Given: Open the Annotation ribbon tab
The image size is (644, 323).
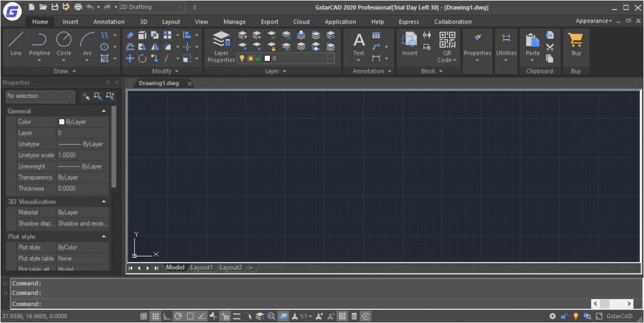Looking at the screenshot, I should [109, 22].
